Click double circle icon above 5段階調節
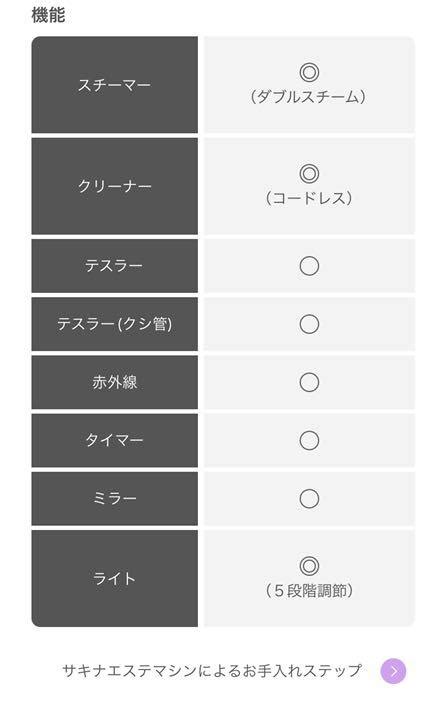This screenshot has height=720, width=446. pyautogui.click(x=309, y=566)
